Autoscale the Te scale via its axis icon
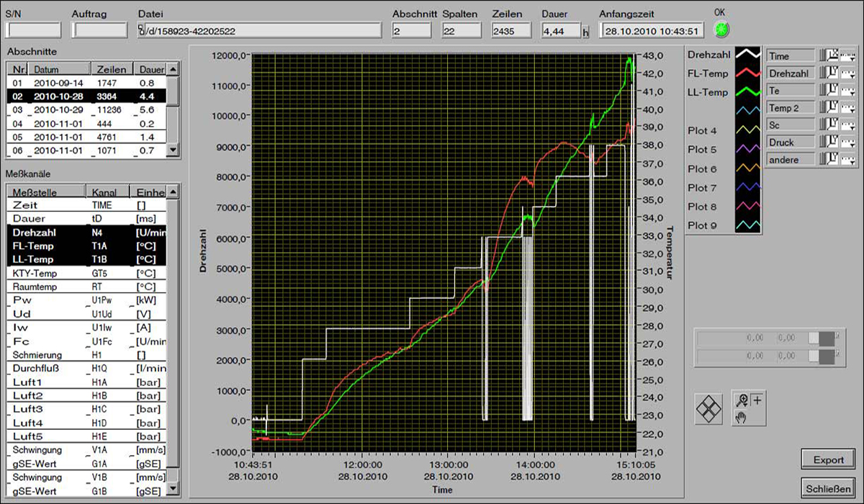864x504 pixels. pos(831,90)
